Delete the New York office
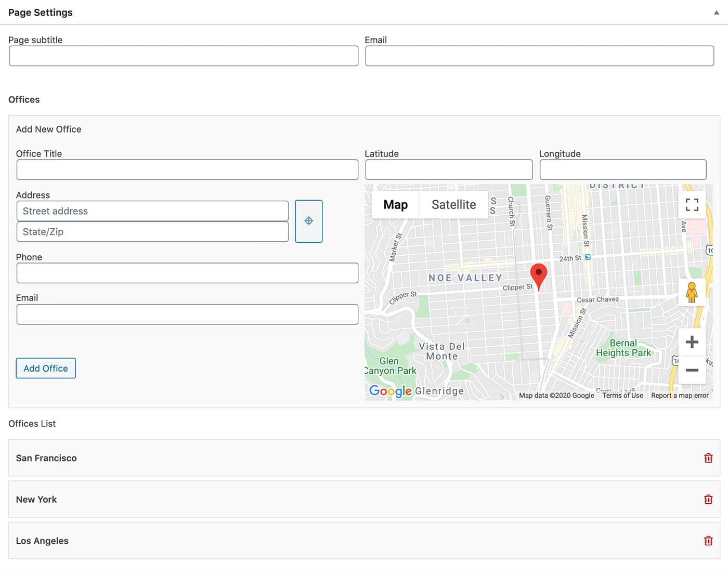This screenshot has height=576, width=728. [708, 500]
